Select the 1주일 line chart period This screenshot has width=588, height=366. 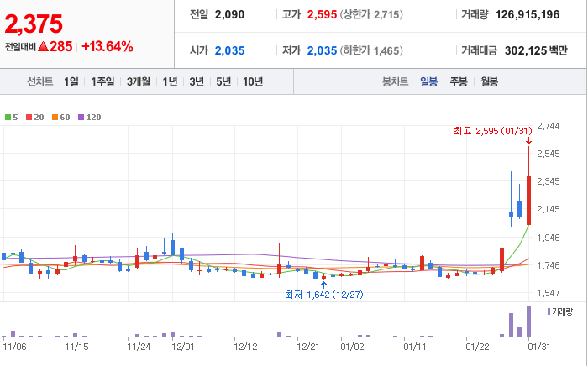click(102, 81)
